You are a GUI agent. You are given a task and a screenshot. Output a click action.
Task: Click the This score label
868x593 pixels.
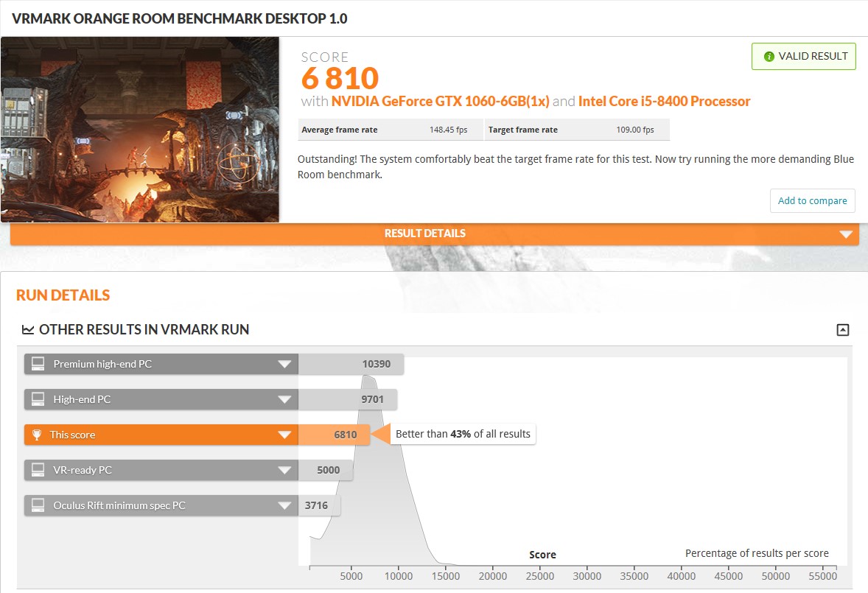[x=72, y=435]
